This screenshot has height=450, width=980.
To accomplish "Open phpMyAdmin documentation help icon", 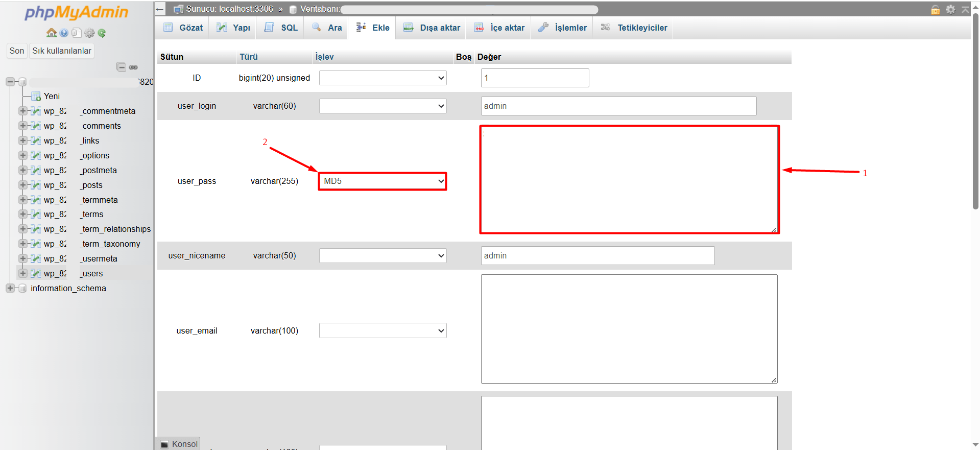I will 64,33.
